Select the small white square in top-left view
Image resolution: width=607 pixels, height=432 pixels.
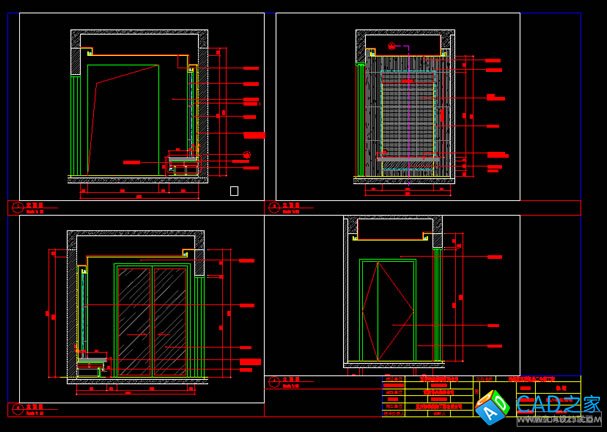point(234,189)
